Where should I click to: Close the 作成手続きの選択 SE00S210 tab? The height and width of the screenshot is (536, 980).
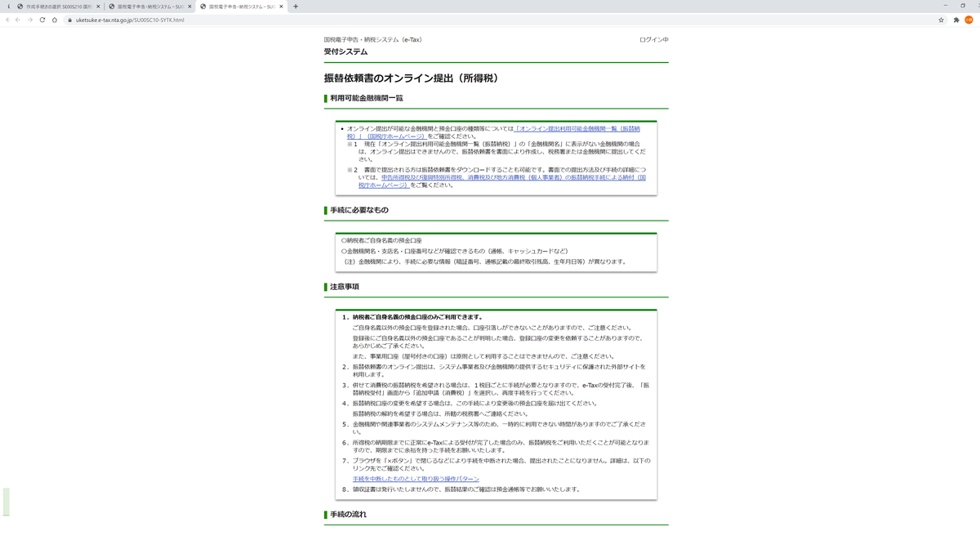point(99,7)
